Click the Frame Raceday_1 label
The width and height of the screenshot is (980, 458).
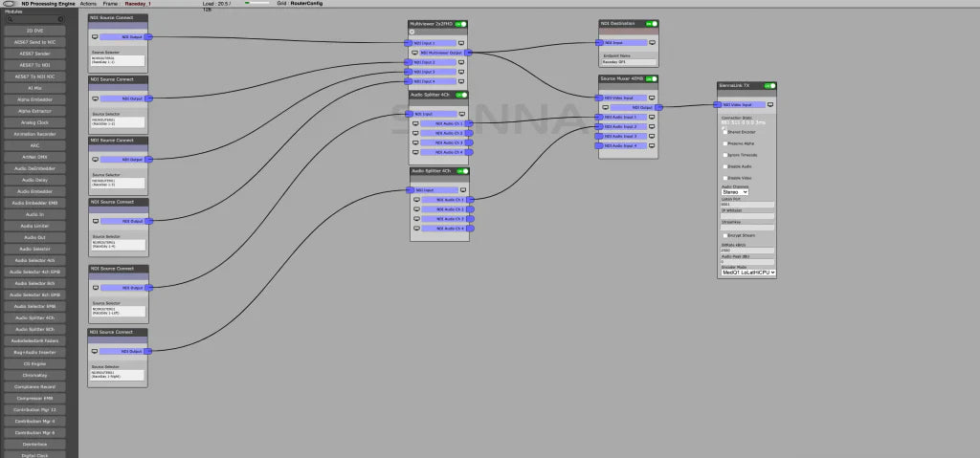[x=128, y=4]
